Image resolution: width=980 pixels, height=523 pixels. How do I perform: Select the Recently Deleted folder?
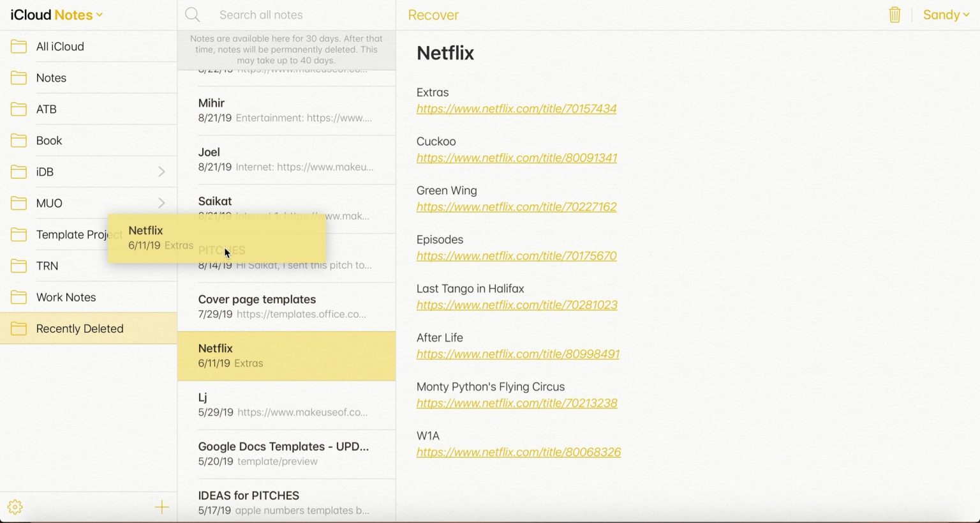tap(80, 328)
